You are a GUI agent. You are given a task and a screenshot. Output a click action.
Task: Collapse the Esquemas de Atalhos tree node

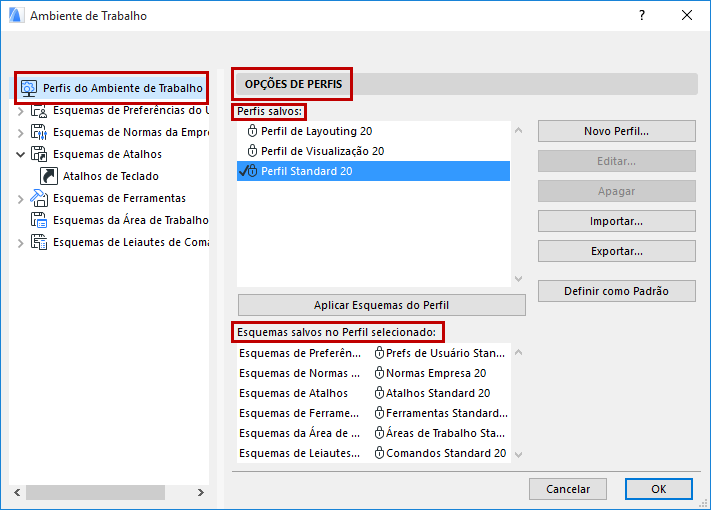(21, 154)
